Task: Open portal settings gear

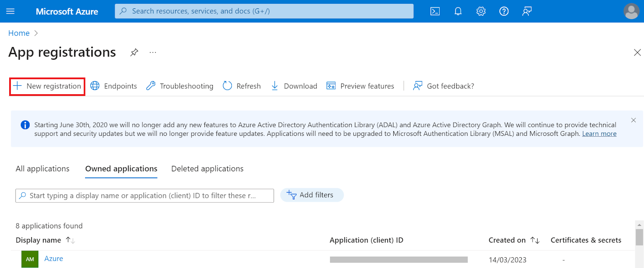Action: (481, 11)
